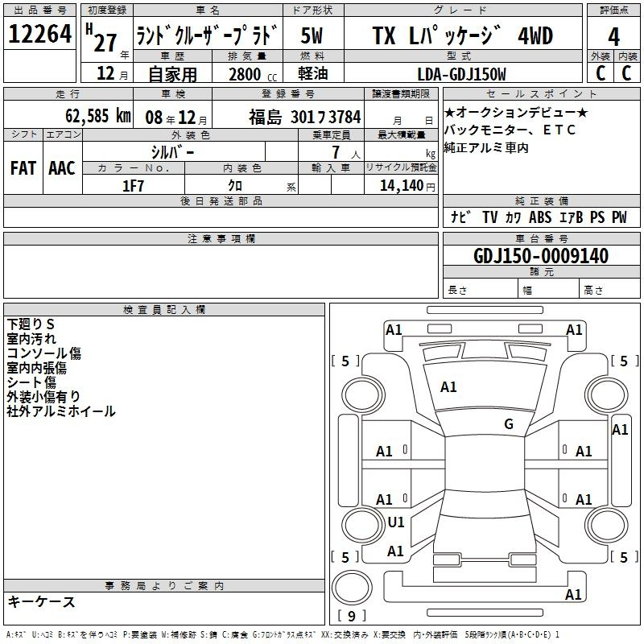Click the sales point バックモニター、ETC
Screen dimensions: 644x644
pyautogui.click(x=510, y=130)
